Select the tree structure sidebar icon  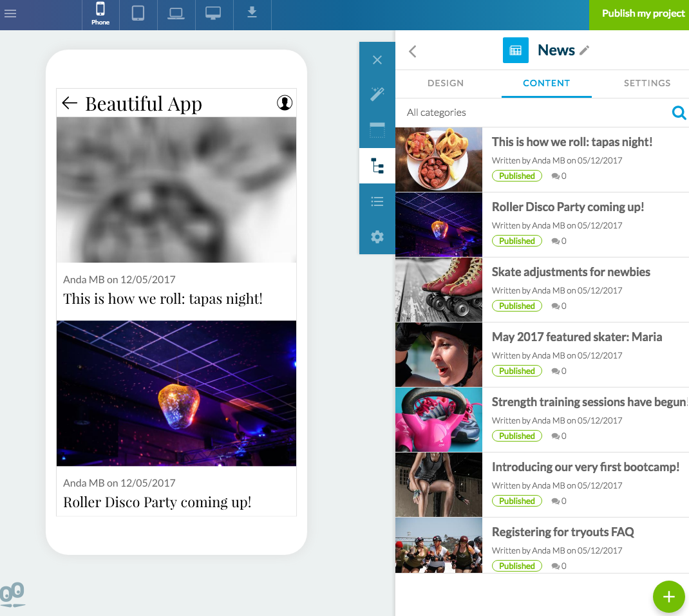tap(377, 166)
